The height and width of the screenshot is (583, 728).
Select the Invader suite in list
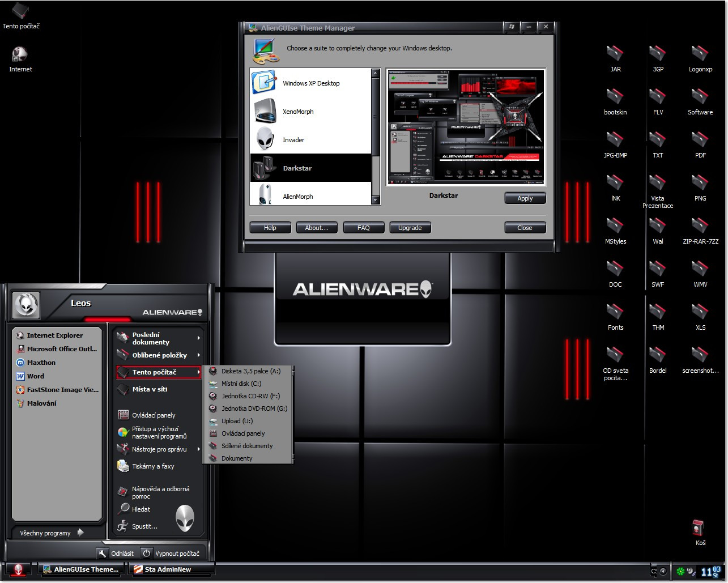(311, 139)
